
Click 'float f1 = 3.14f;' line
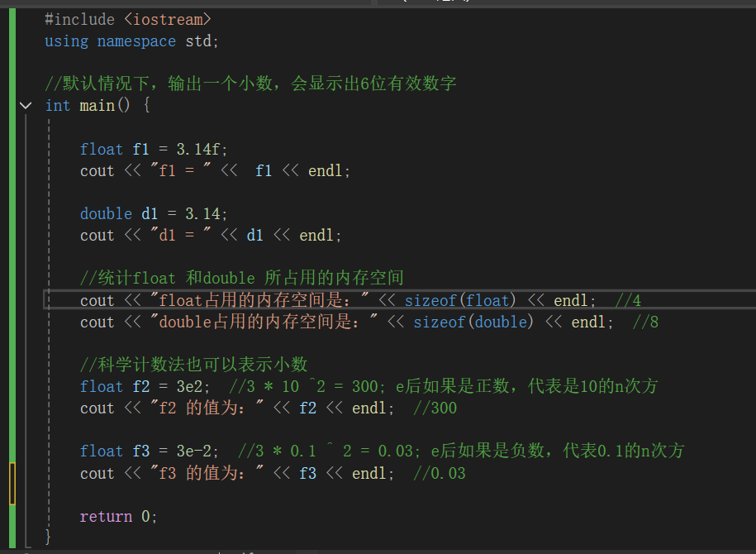(x=154, y=149)
